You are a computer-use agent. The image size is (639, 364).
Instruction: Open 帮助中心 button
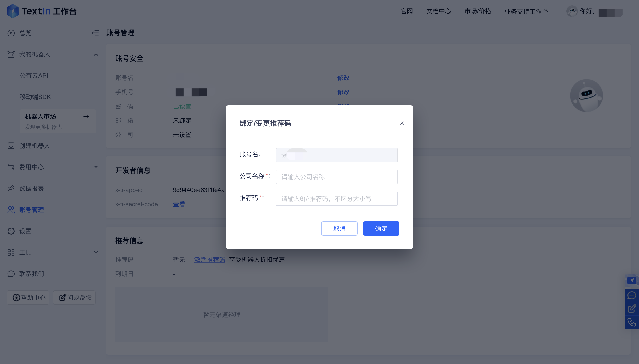click(x=28, y=298)
